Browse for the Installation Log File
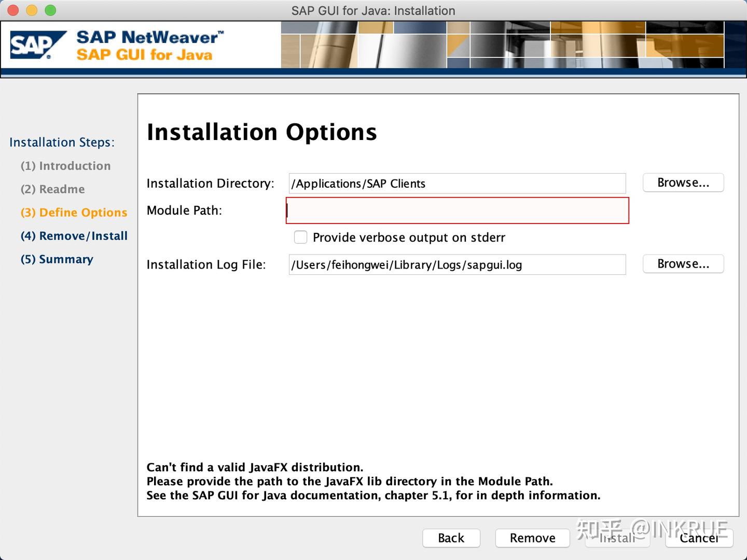The width and height of the screenshot is (747, 560). [x=683, y=263]
